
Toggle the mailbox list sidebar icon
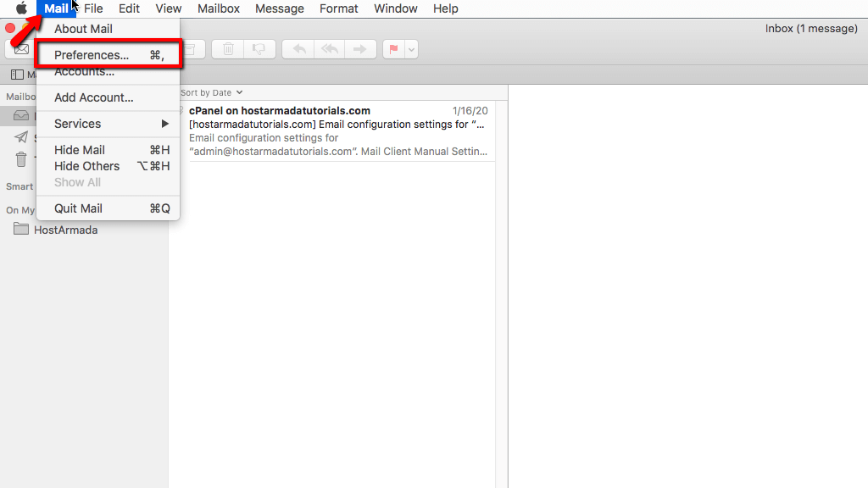point(17,75)
